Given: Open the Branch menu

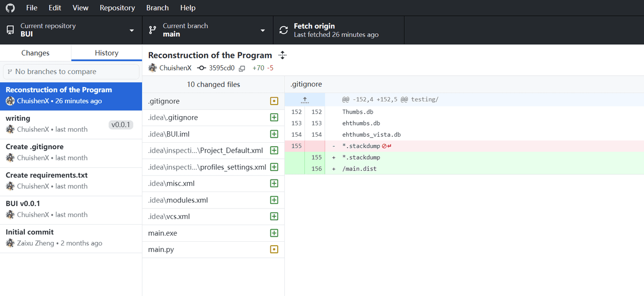Looking at the screenshot, I should tap(157, 8).
